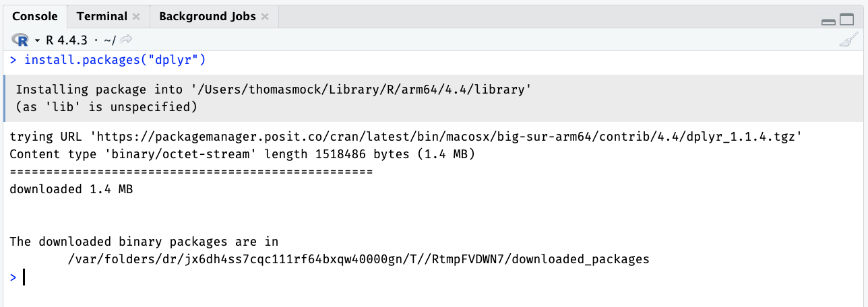The image size is (868, 307).
Task: Open the Terminal tab
Action: coord(102,16)
